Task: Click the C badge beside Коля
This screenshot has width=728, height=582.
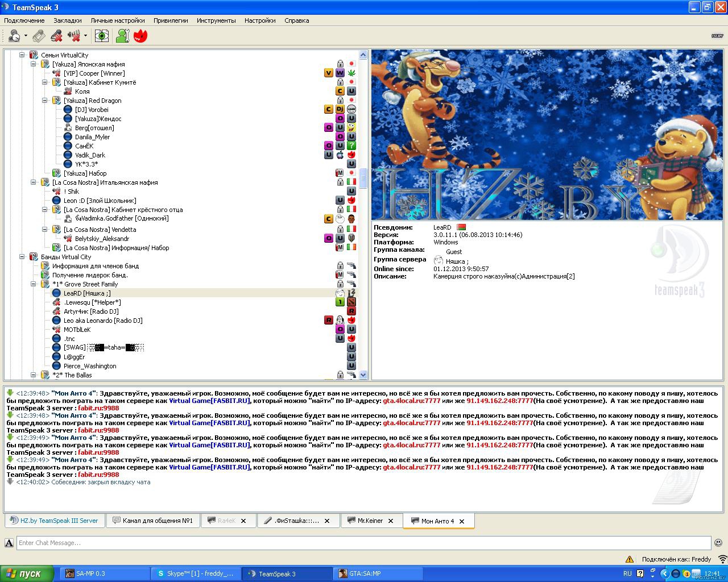Action: coord(340,92)
